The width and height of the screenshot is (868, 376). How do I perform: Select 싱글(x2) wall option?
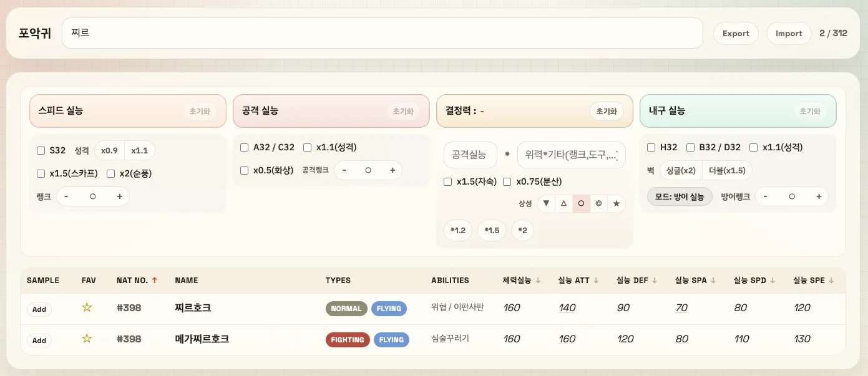tap(681, 170)
